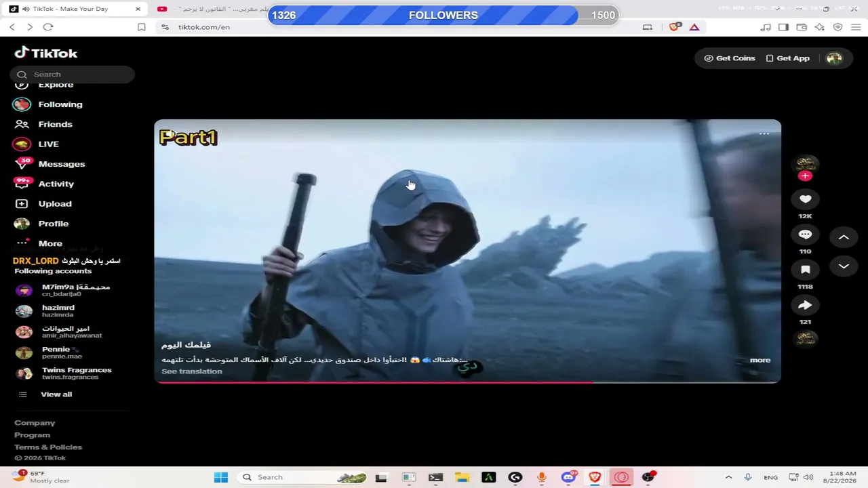Viewport: 868px width, 488px height.
Task: Open Discord from the taskbar
Action: click(x=568, y=477)
